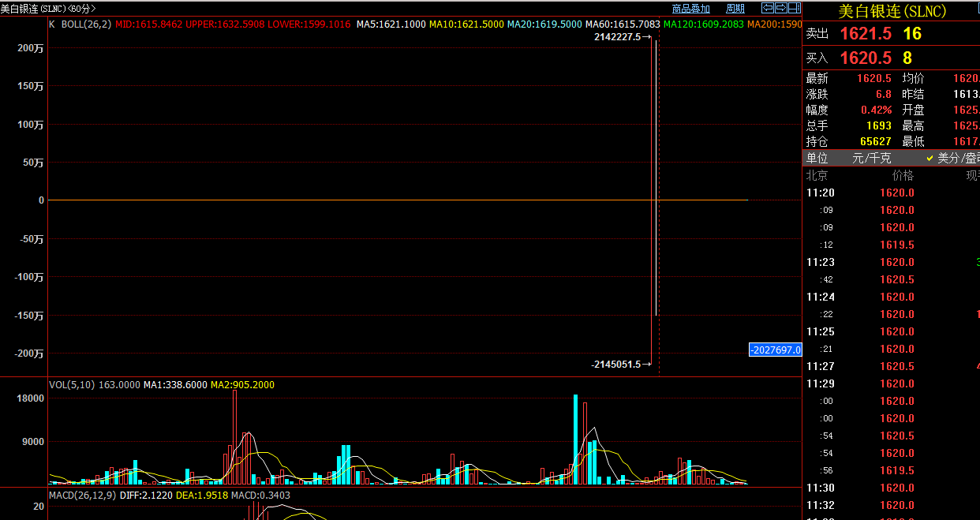
Task: Click the MACD(26,12,9) indicator label
Action: (x=82, y=495)
